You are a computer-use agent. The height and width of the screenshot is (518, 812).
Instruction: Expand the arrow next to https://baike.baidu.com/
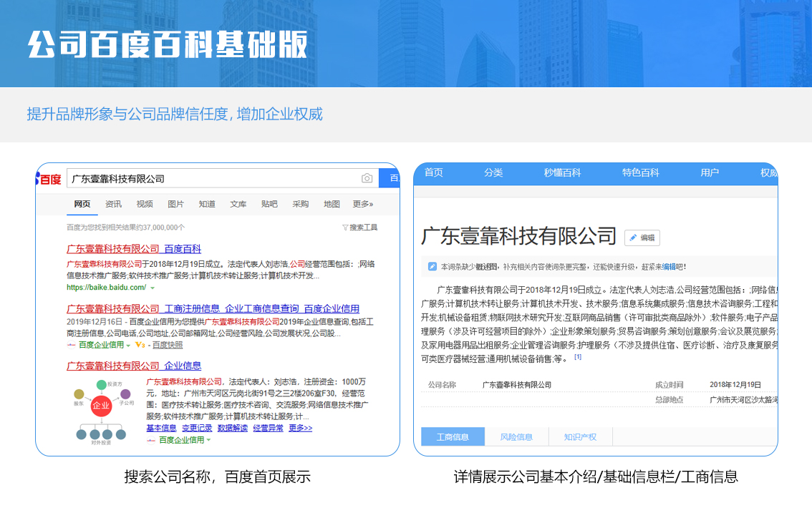point(153,288)
